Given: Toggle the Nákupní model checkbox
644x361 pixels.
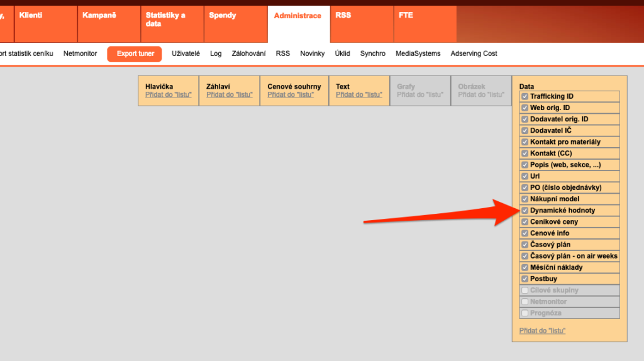Looking at the screenshot, I should tap(525, 199).
